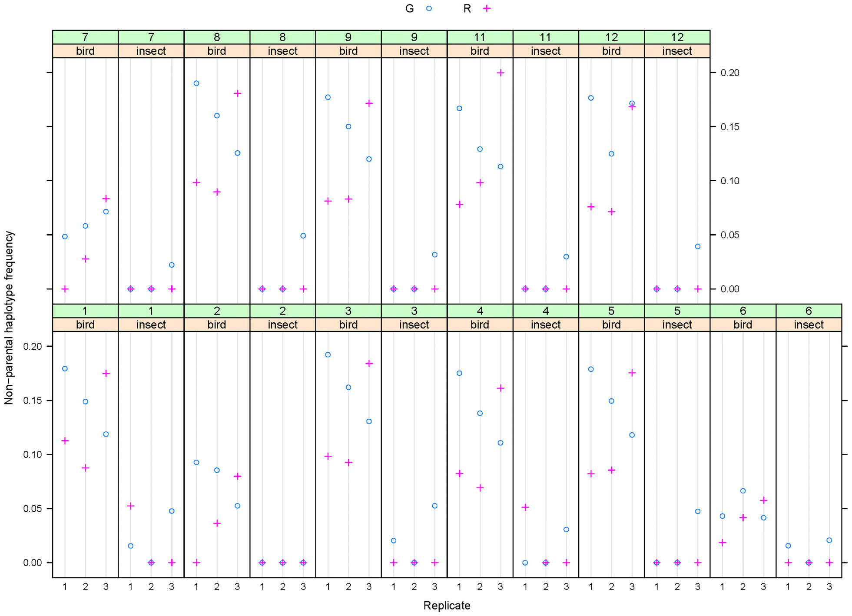
Task: Click the G circle at replicate 1 in 3 bird
Action: (x=328, y=355)
